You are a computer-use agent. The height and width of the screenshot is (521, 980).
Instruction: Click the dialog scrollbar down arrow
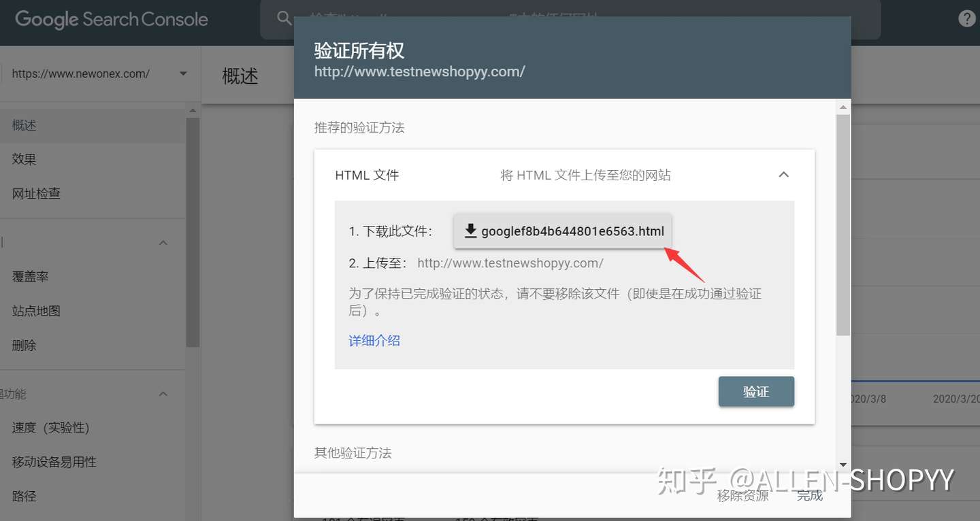[x=843, y=465]
